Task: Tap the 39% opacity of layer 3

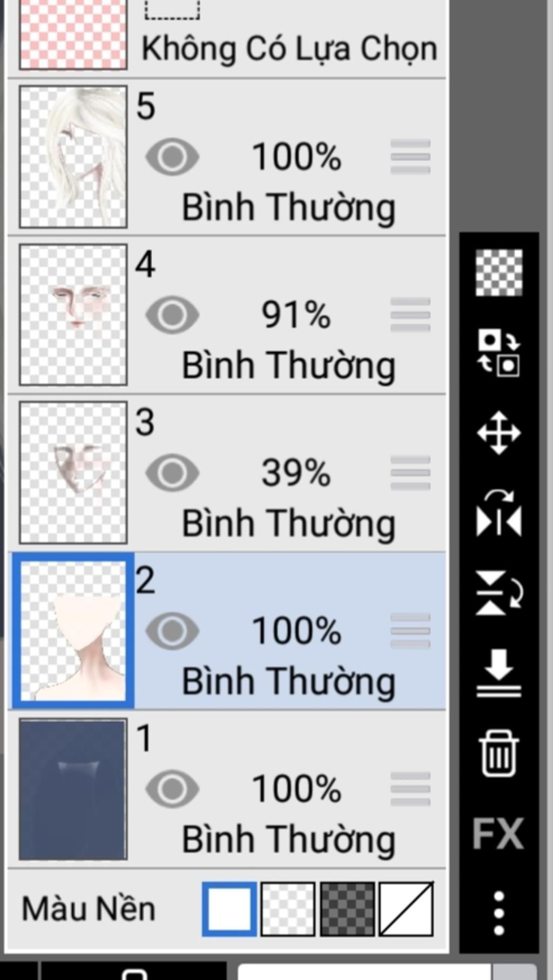Action: coord(296,473)
